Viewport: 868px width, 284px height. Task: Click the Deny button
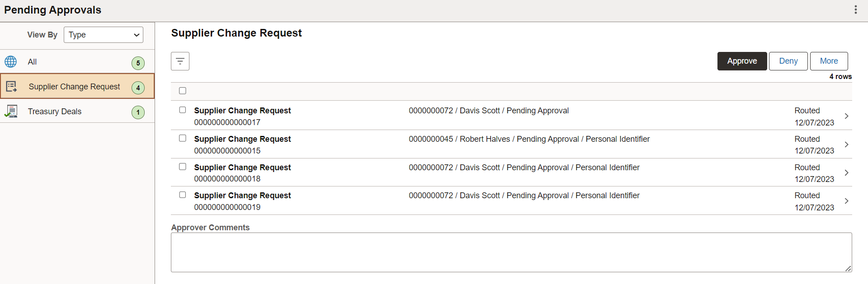click(x=788, y=61)
